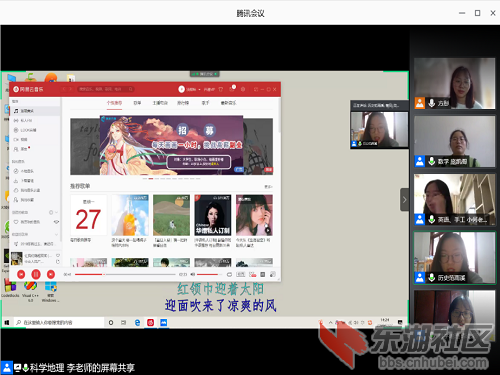Add a new playlist with the plus icon

[51, 212]
